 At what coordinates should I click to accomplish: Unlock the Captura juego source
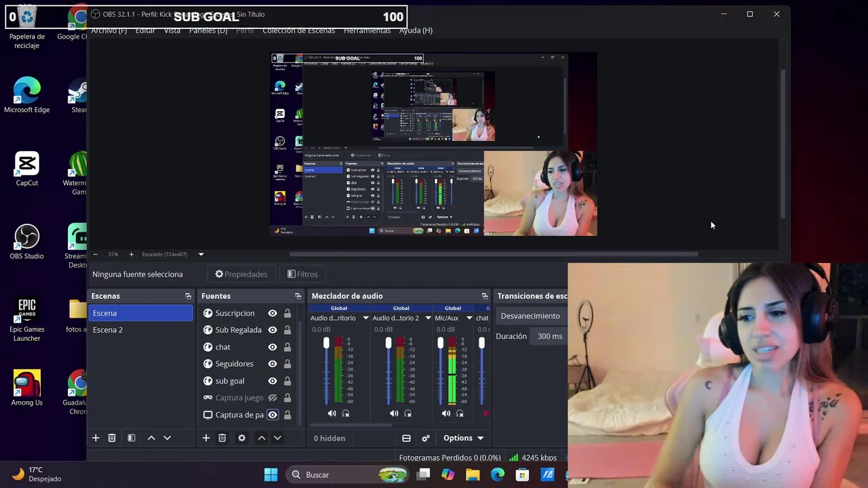[288, 398]
